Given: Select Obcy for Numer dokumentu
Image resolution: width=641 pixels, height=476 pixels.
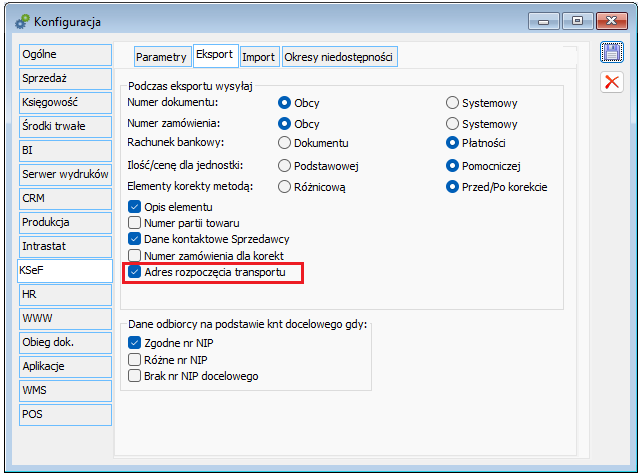Looking at the screenshot, I should (284, 103).
